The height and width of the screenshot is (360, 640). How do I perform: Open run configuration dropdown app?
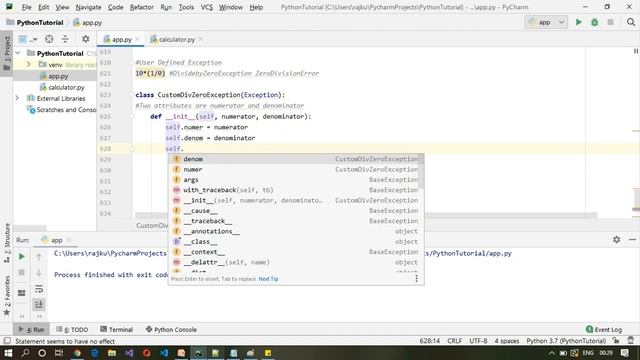(546, 22)
